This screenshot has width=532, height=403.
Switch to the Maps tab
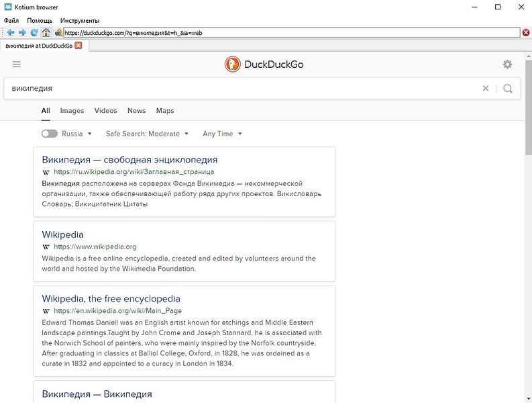pos(165,110)
